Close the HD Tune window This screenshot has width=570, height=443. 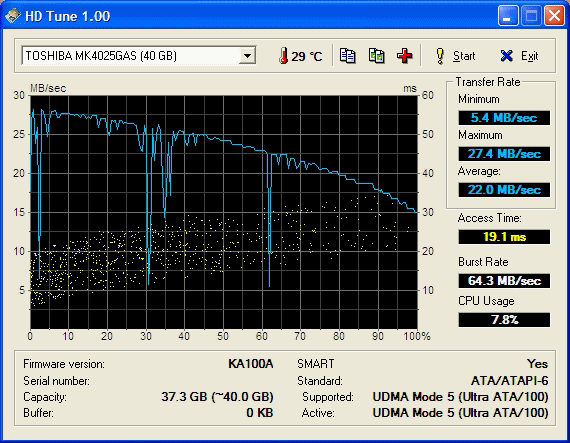point(554,16)
